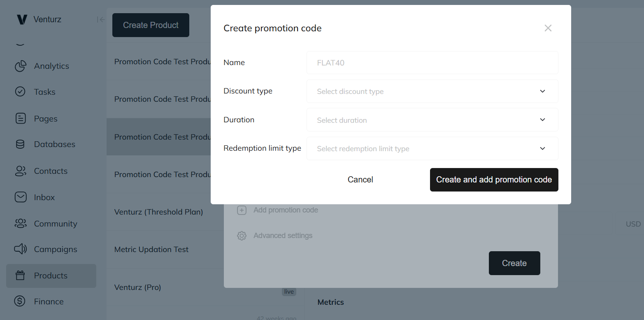The height and width of the screenshot is (320, 644).
Task: Click the Pages document icon
Action: pos(20,119)
